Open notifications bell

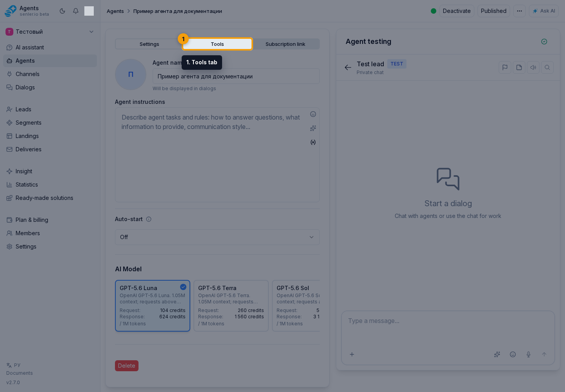pyautogui.click(x=76, y=11)
